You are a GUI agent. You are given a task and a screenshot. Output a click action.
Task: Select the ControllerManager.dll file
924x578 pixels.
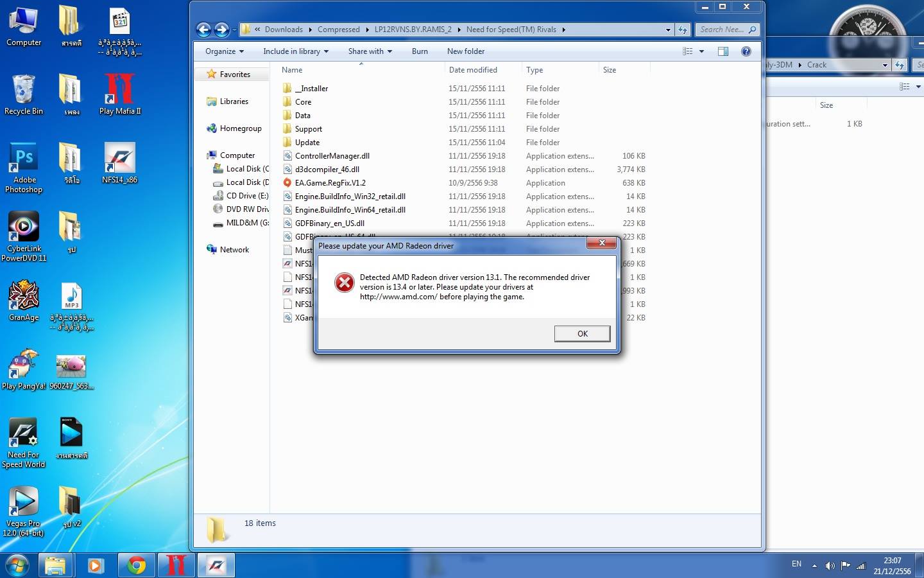tap(332, 156)
